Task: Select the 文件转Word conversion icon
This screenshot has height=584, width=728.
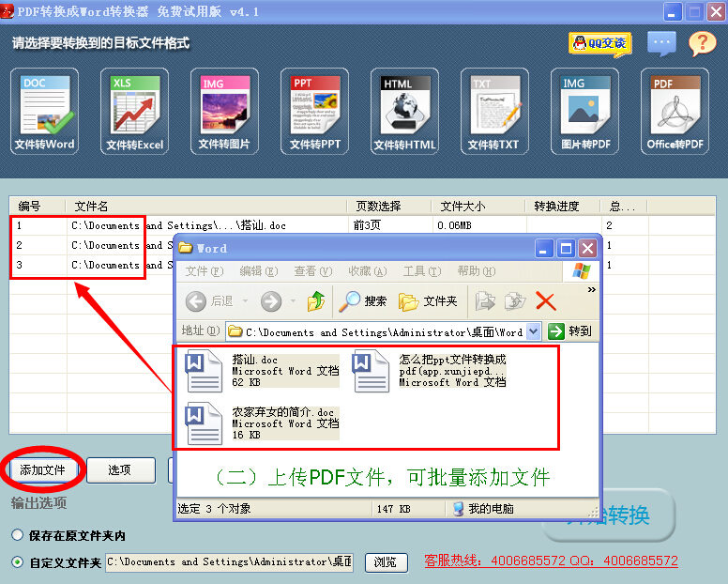Action: tap(45, 112)
